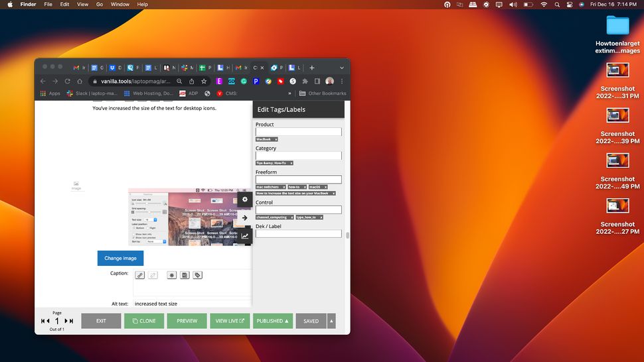Open the Window menu
Screen dimensions: 644x362
tap(120, 5)
